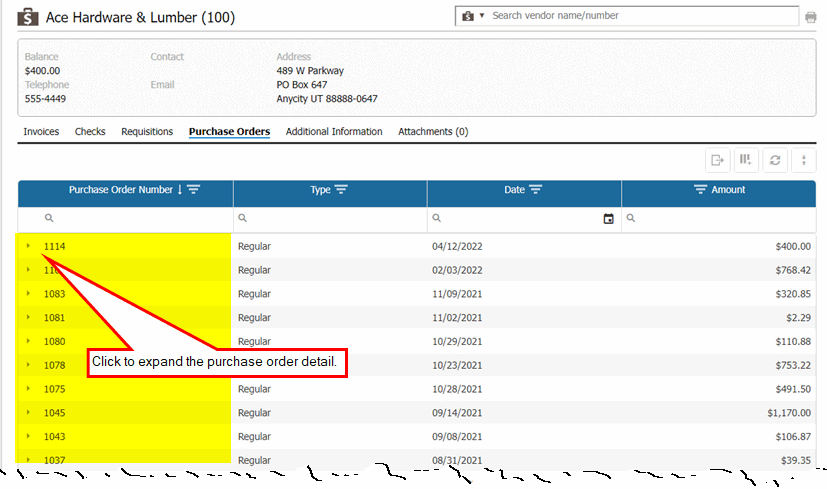827x489 pixels.
Task: Open the column chooser icon
Action: [746, 160]
